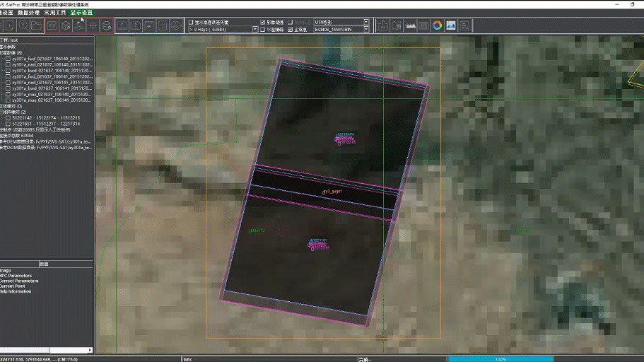Click the crosshair target toolbar icon
This screenshot has height=362, width=644.
point(93,25)
